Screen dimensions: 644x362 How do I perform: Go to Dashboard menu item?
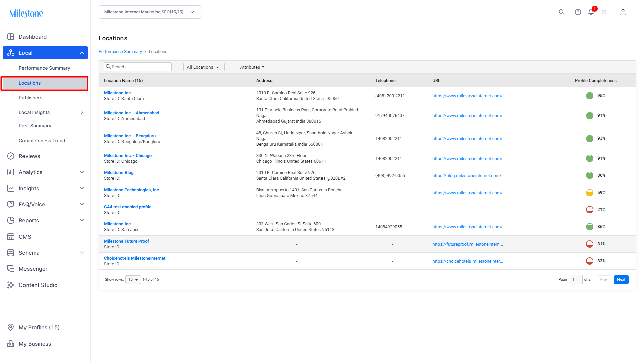click(x=33, y=37)
